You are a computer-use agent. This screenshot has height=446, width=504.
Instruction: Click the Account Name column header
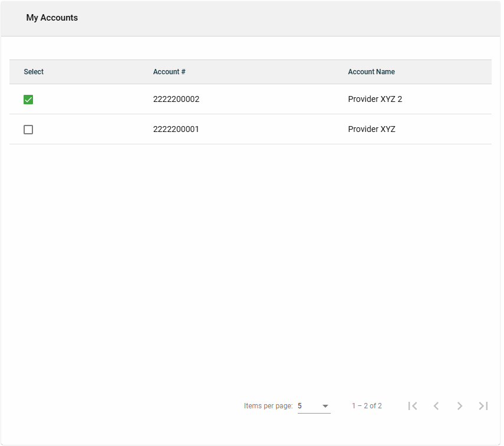coord(371,72)
